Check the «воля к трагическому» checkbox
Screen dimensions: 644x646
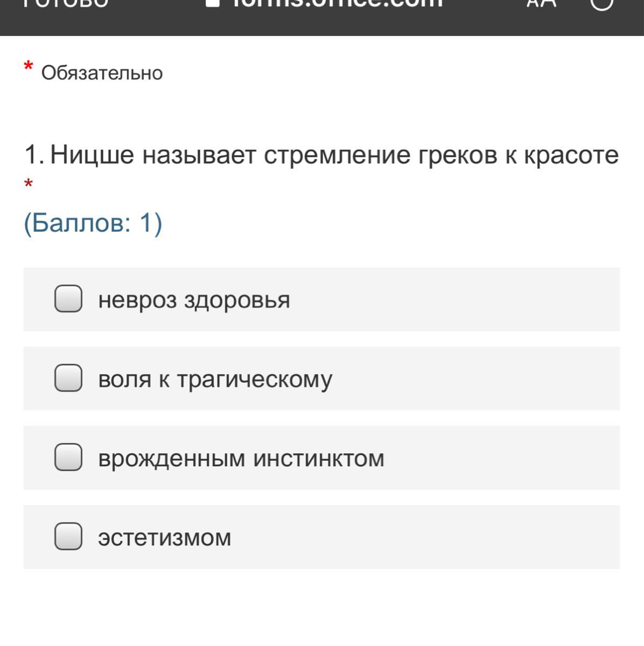(68, 378)
